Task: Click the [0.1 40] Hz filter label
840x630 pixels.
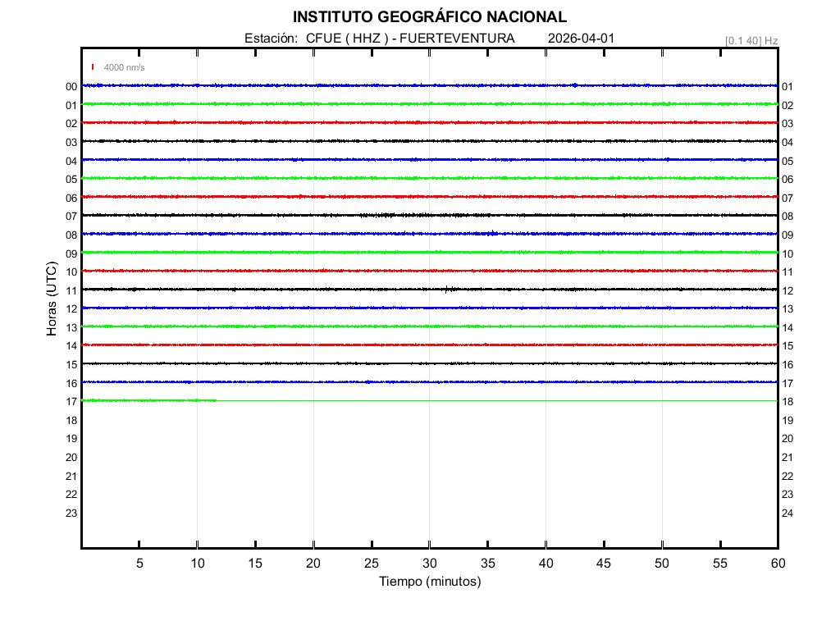Action: pos(751,40)
